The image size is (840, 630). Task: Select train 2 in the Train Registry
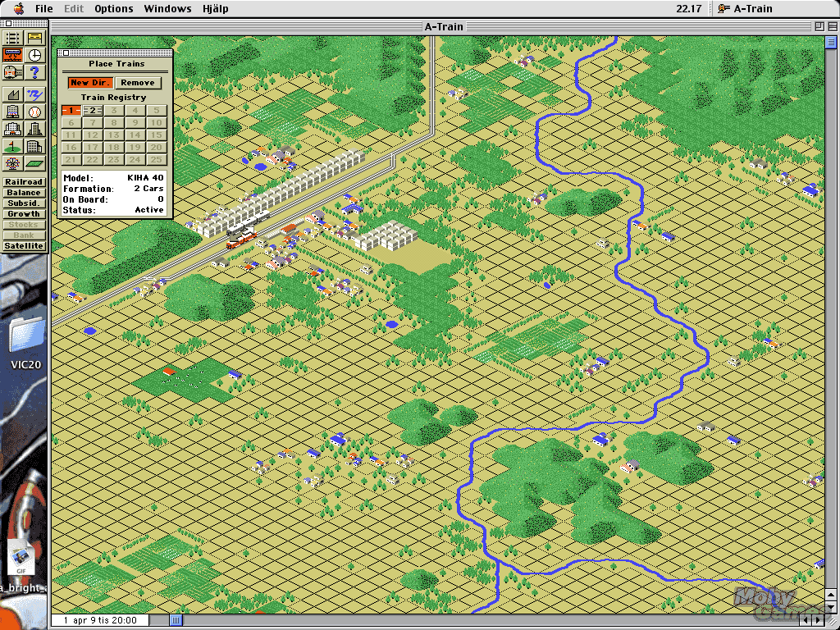point(92,111)
